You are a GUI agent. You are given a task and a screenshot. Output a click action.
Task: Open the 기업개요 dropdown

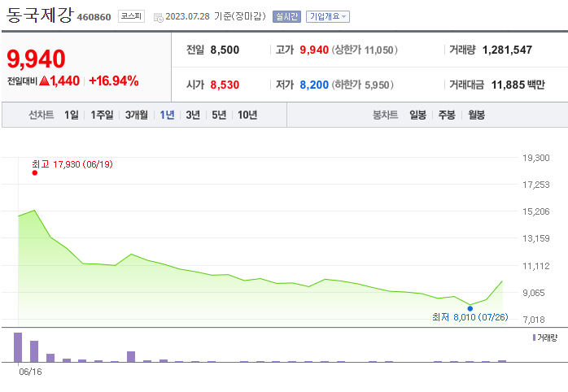coord(328,16)
